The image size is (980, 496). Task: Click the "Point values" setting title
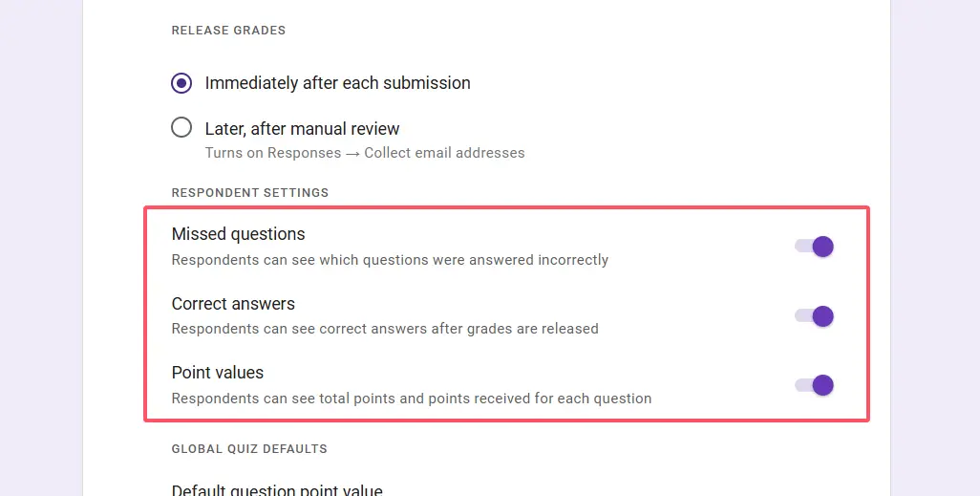tap(218, 373)
